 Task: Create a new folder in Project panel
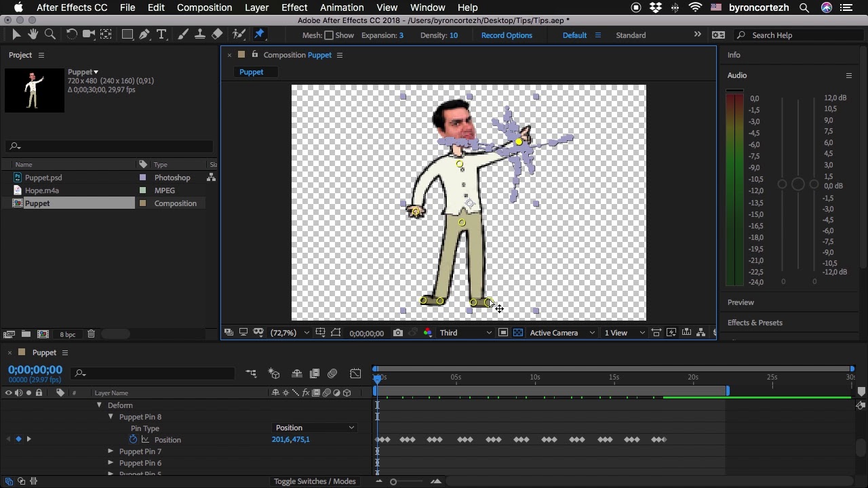pyautogui.click(x=26, y=334)
